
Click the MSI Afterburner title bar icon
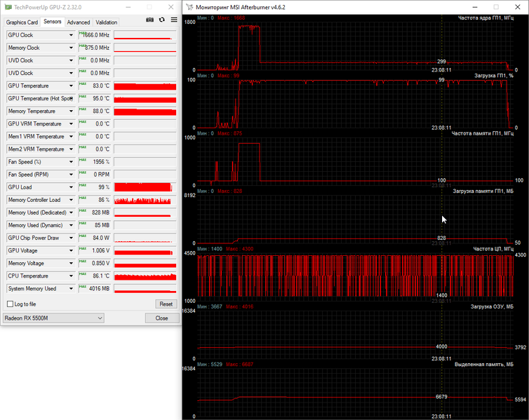tap(190, 6)
